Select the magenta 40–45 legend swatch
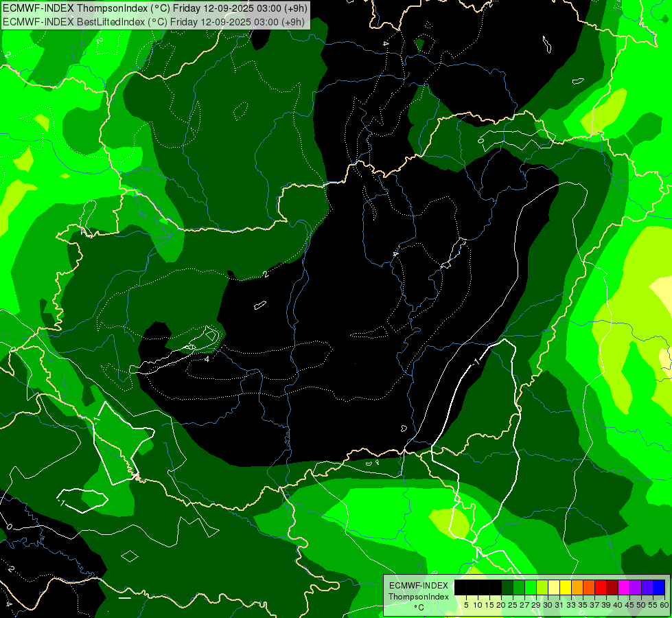The width and height of the screenshot is (672, 618). coord(624,587)
